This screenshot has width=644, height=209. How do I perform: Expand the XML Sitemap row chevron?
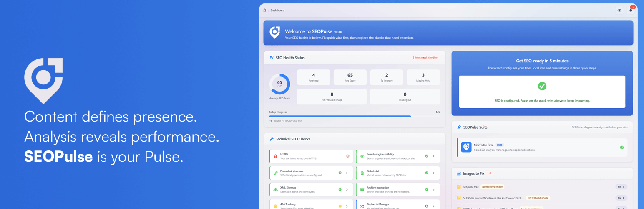click(347, 189)
